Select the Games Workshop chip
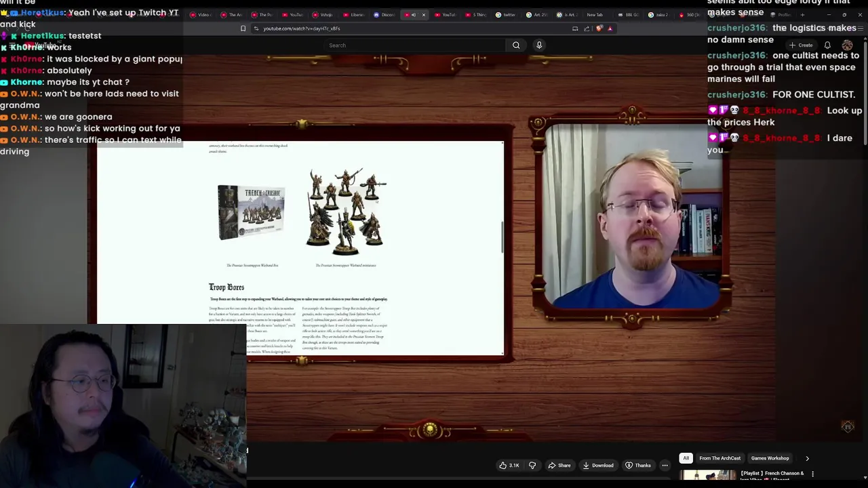Screen dimensions: 868x488 pos(770,458)
